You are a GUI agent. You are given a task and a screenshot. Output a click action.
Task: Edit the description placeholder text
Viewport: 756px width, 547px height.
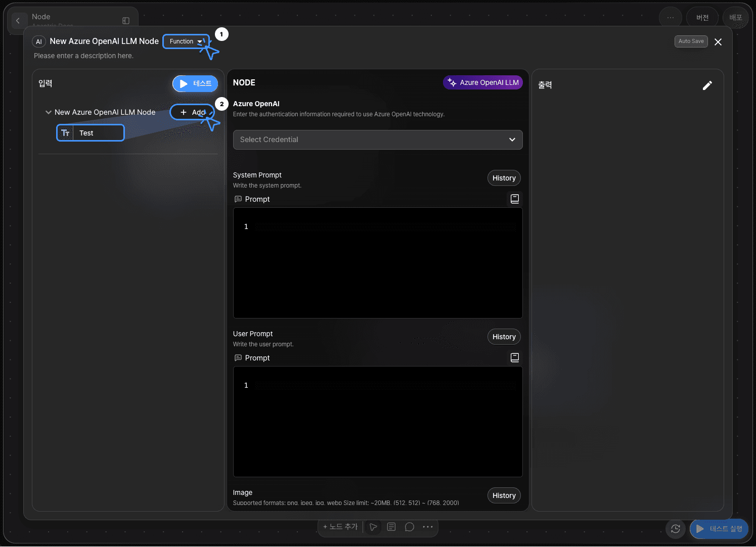[x=83, y=56]
